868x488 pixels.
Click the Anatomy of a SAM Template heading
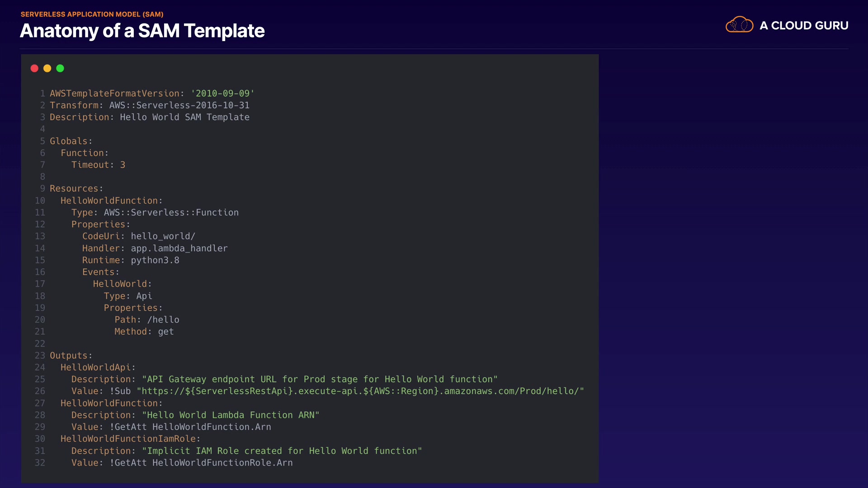pyautogui.click(x=142, y=31)
